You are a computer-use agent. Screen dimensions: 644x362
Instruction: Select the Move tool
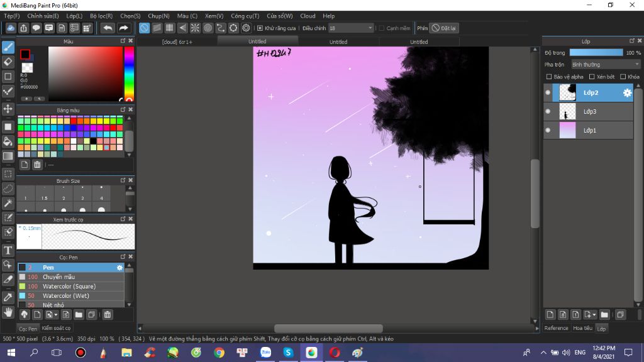click(x=8, y=109)
